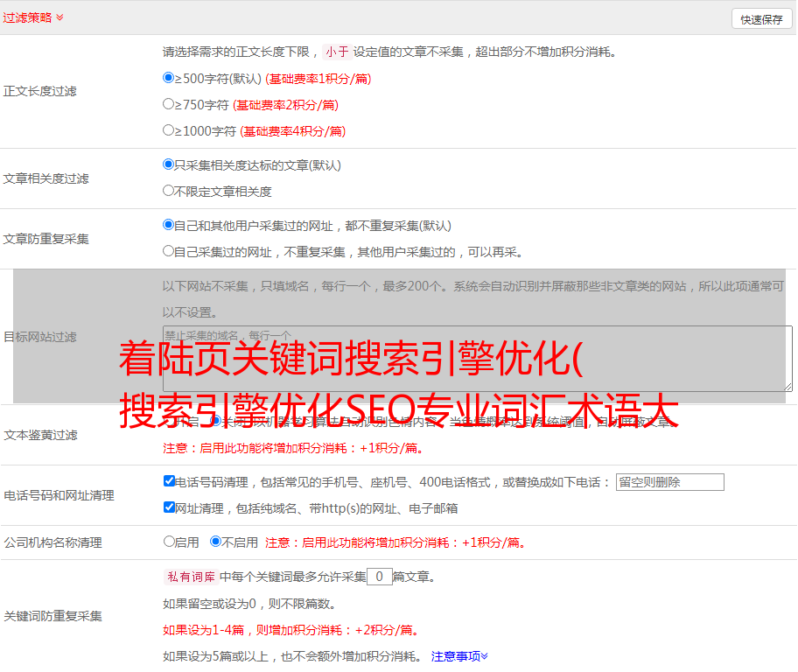Toggle the 网址清理 checkbox
The width and height of the screenshot is (798, 672).
[170, 507]
